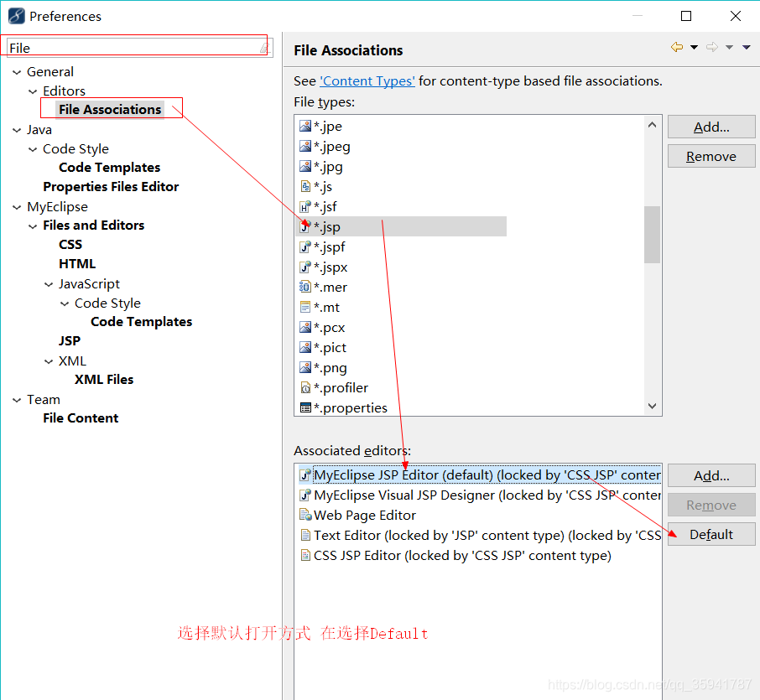Click the forward navigation arrow icon
This screenshot has height=700, width=760.
click(x=711, y=47)
